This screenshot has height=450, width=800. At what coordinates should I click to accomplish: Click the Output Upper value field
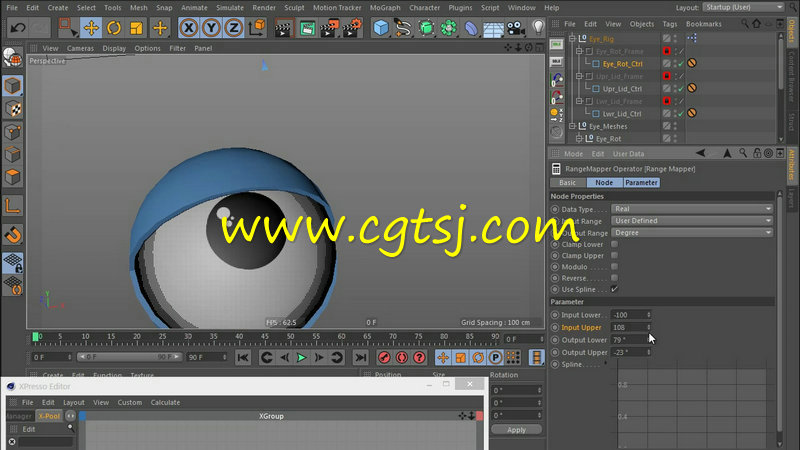(629, 352)
